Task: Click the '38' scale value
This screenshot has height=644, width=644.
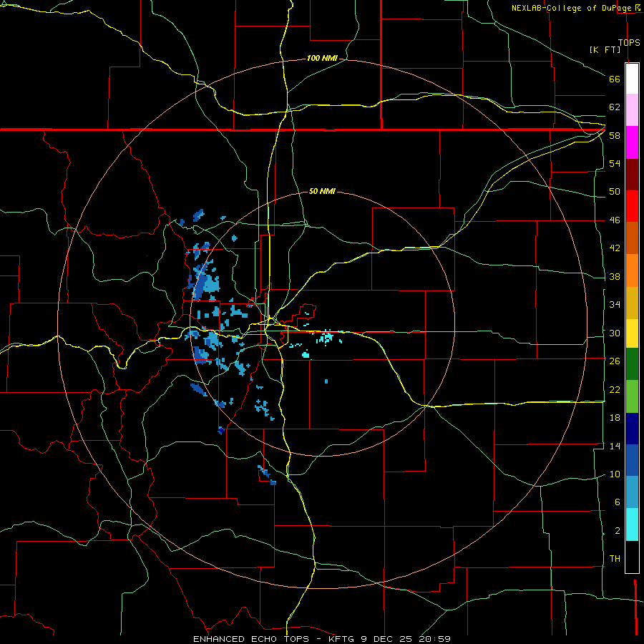Action: click(x=615, y=276)
